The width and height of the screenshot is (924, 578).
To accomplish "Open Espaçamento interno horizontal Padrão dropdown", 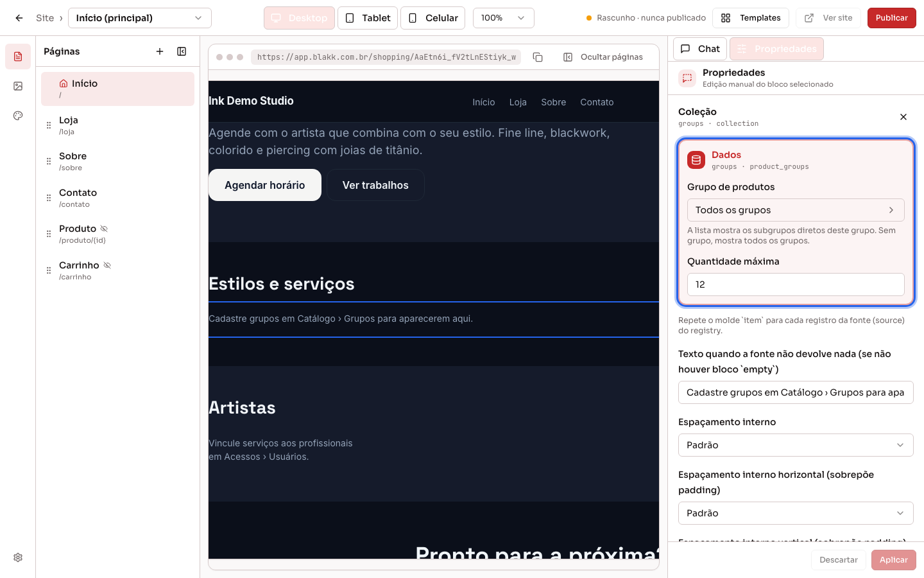I will click(796, 513).
